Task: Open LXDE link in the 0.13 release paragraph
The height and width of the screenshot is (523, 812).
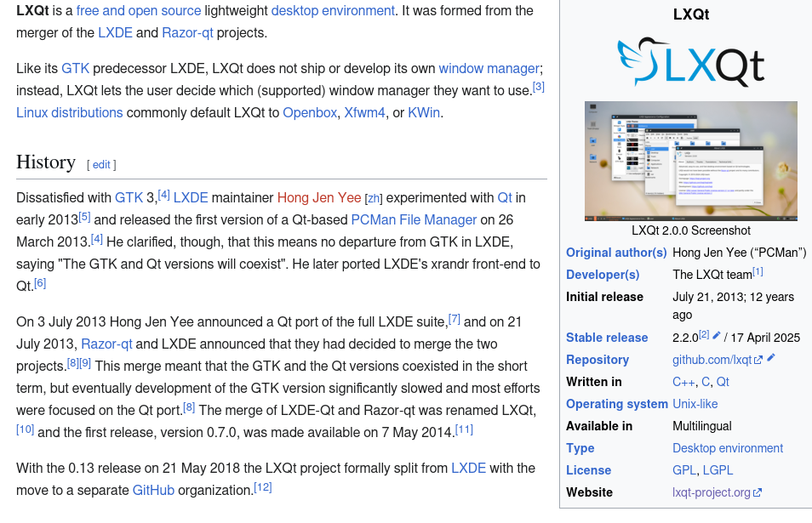Action: (x=468, y=469)
